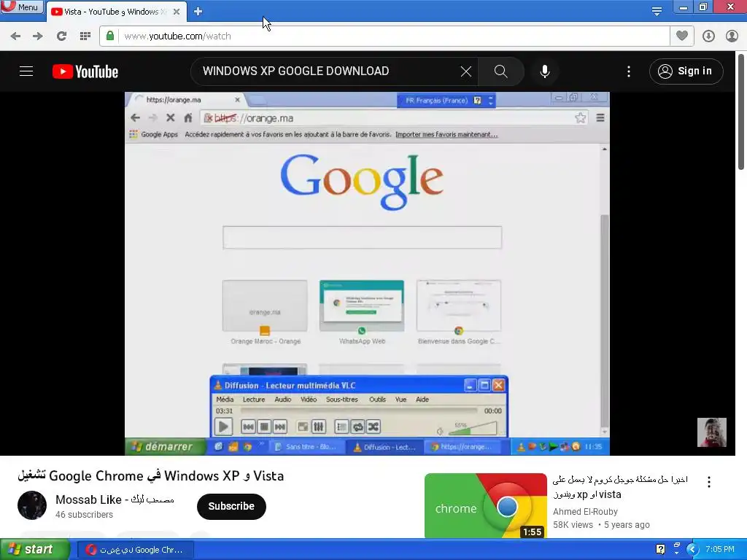Open Opera downloads icon

click(708, 36)
